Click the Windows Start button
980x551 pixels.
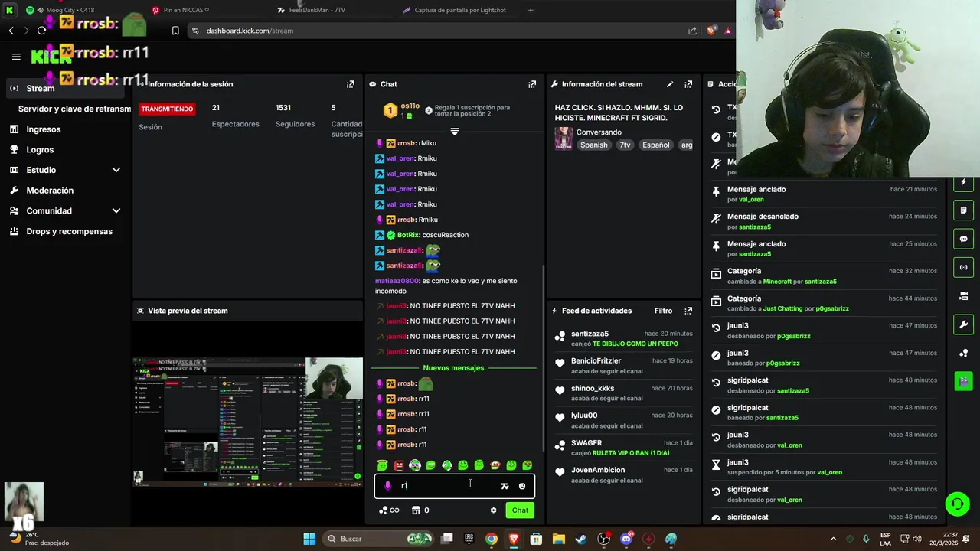coord(309,539)
